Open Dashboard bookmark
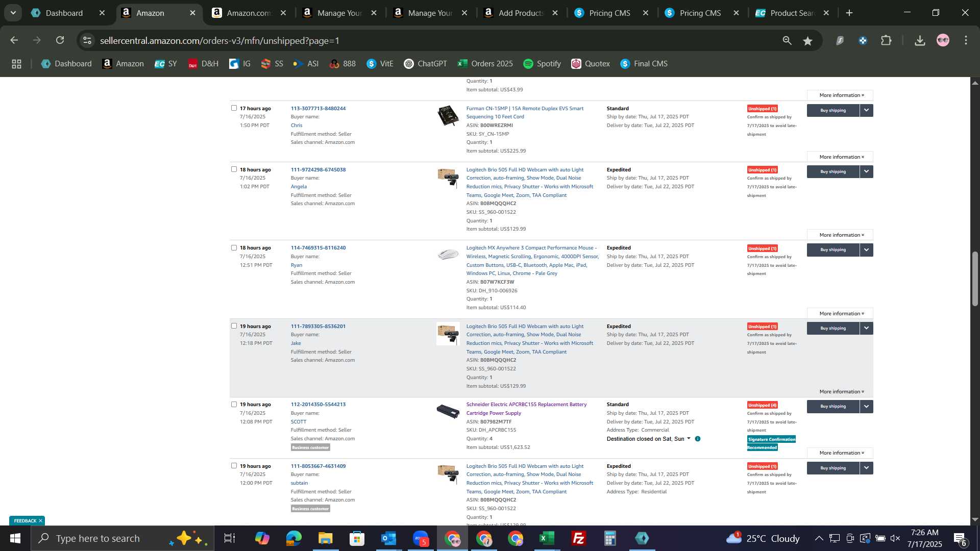980x551 pixels. coord(66,64)
